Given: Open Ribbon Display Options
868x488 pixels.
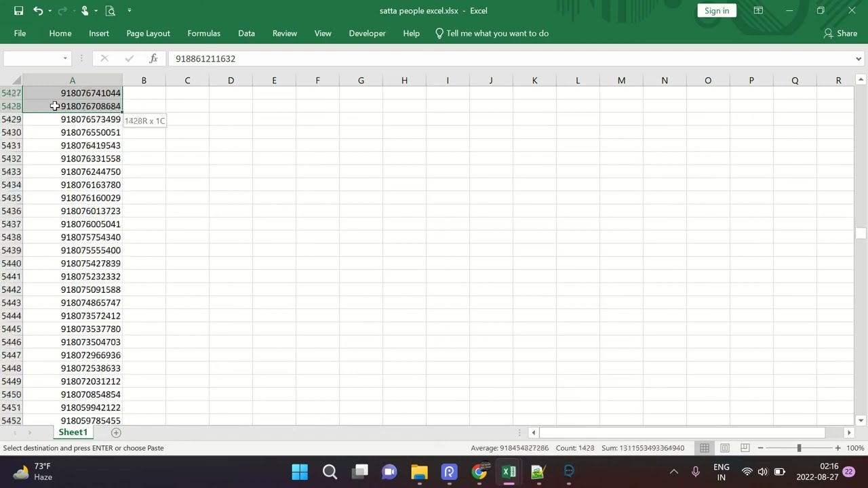Looking at the screenshot, I should click(x=758, y=11).
